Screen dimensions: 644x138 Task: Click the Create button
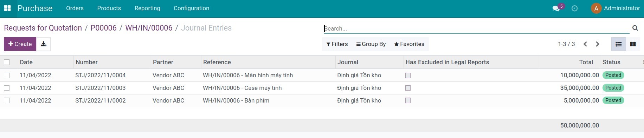[x=20, y=44]
